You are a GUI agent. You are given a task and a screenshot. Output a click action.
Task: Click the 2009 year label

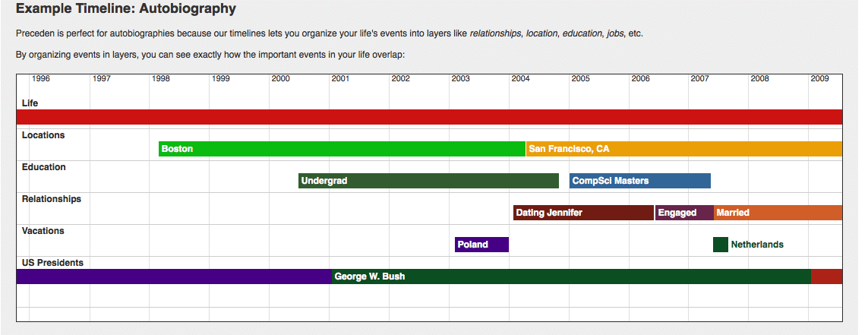point(819,78)
